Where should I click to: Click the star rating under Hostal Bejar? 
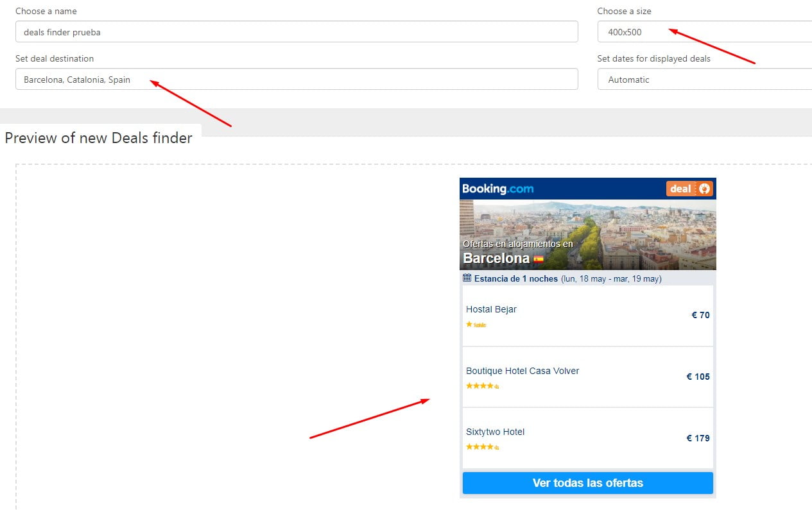point(475,325)
